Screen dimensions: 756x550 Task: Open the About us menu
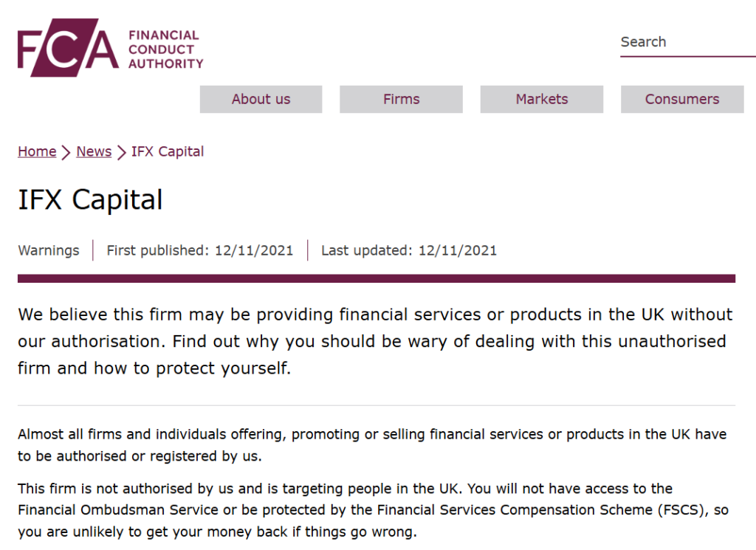point(261,100)
